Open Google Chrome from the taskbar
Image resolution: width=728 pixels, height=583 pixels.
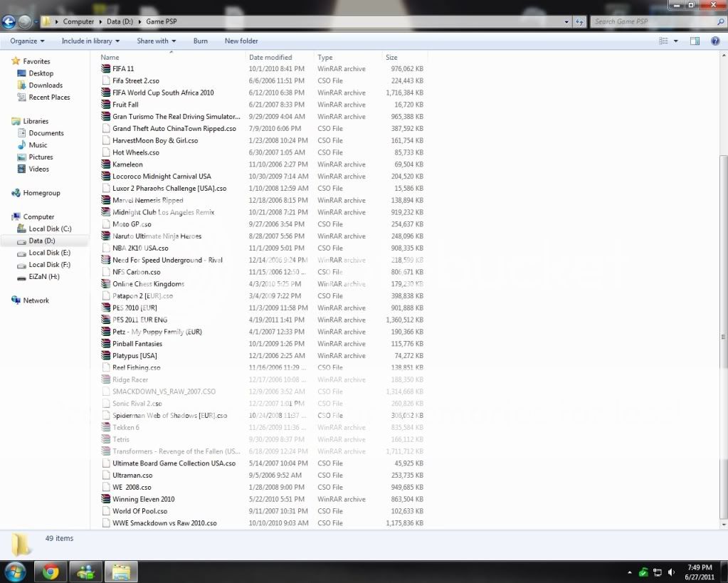point(51,572)
